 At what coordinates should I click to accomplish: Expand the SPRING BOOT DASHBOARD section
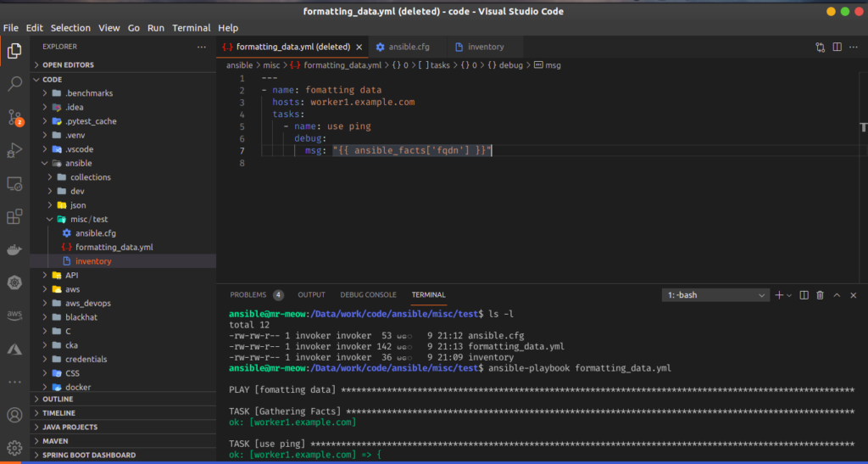[x=123, y=456]
